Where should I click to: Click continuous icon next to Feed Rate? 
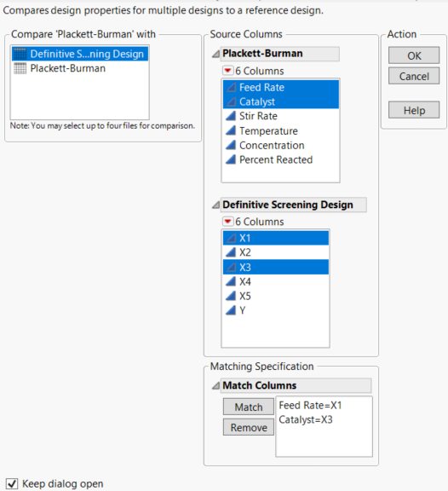(x=231, y=87)
